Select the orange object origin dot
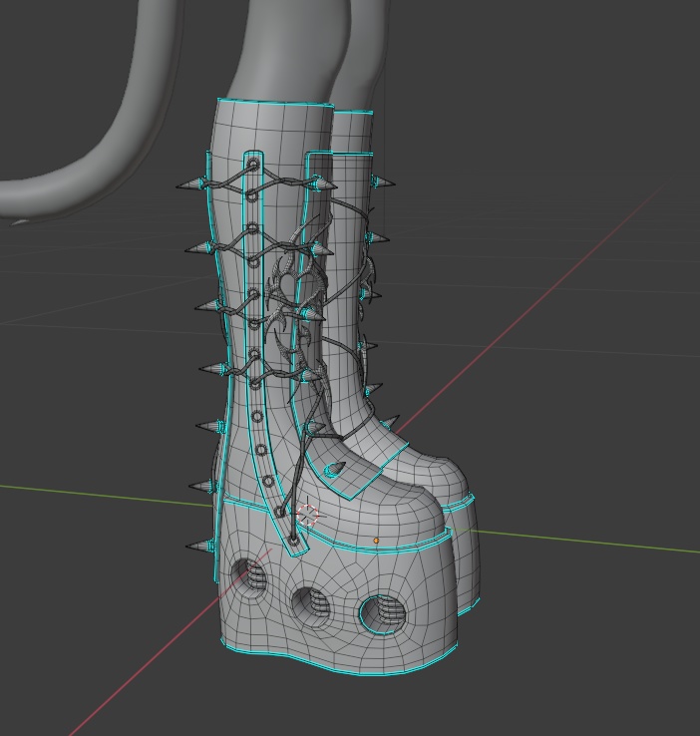Image resolution: width=700 pixels, height=736 pixels. [376, 541]
